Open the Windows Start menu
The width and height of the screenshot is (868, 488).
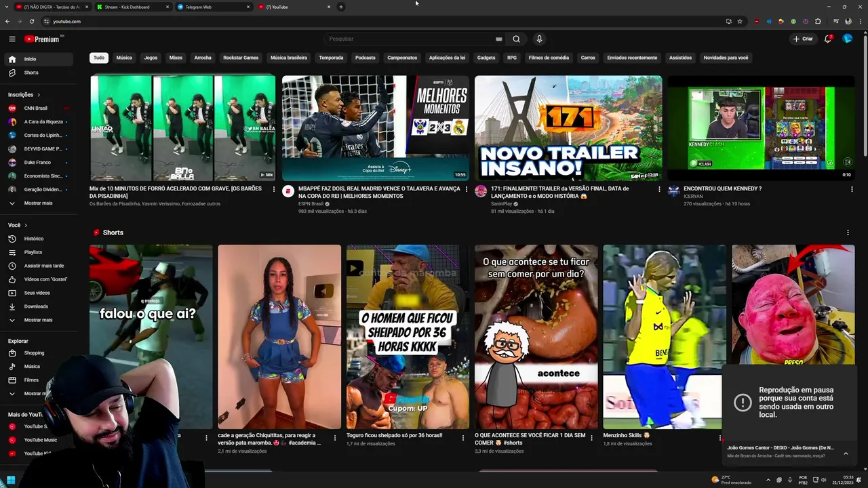[x=11, y=480]
